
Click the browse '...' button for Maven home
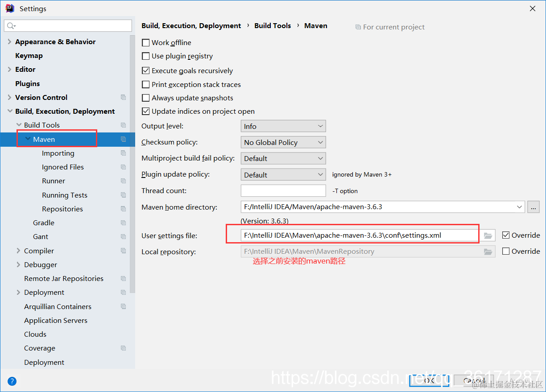[533, 207]
